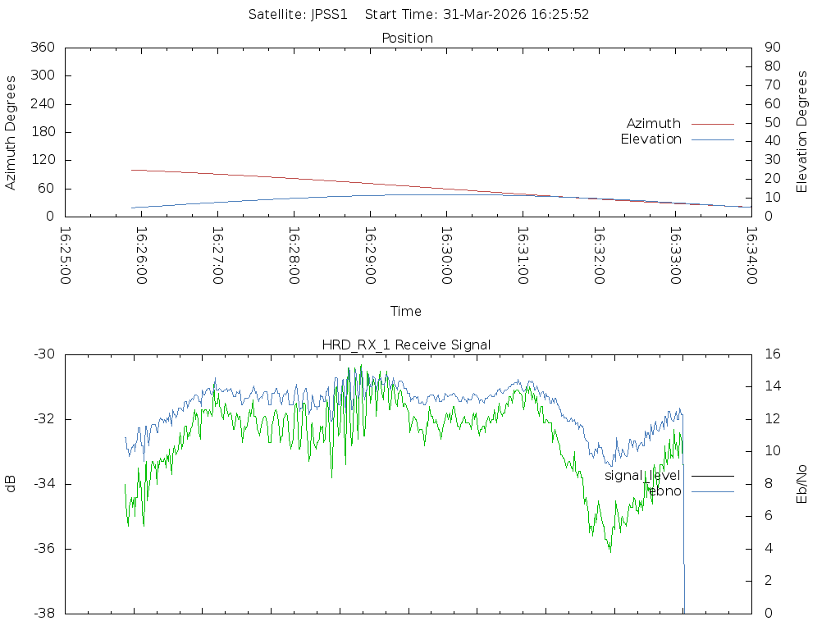840x630 pixels.
Task: Click the signal_level legend line sample
Action: pos(712,476)
